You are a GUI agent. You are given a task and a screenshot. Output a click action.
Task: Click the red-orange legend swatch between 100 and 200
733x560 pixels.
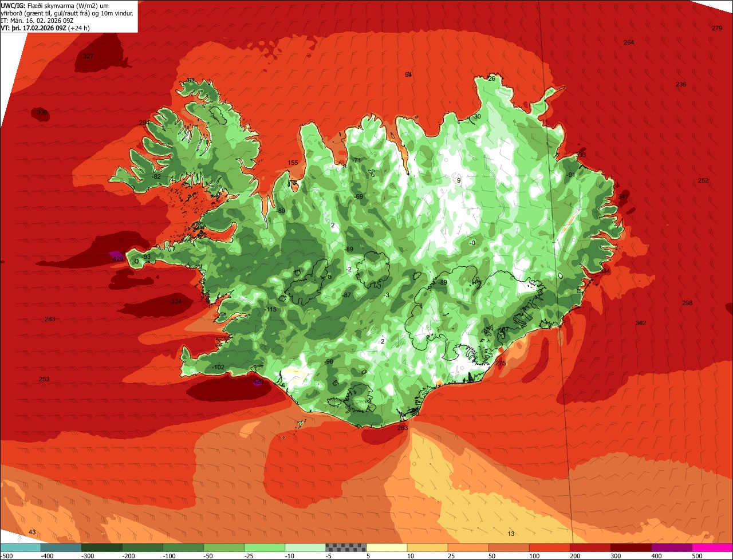click(x=549, y=547)
